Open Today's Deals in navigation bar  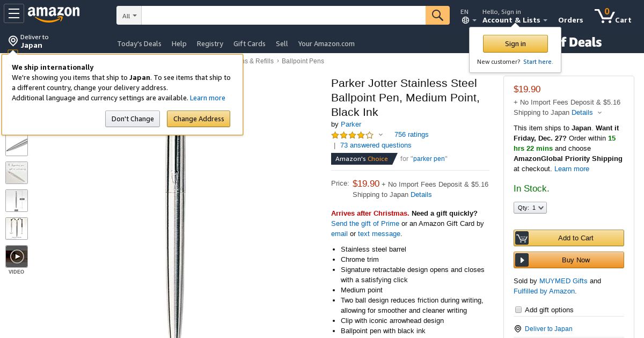tap(139, 43)
